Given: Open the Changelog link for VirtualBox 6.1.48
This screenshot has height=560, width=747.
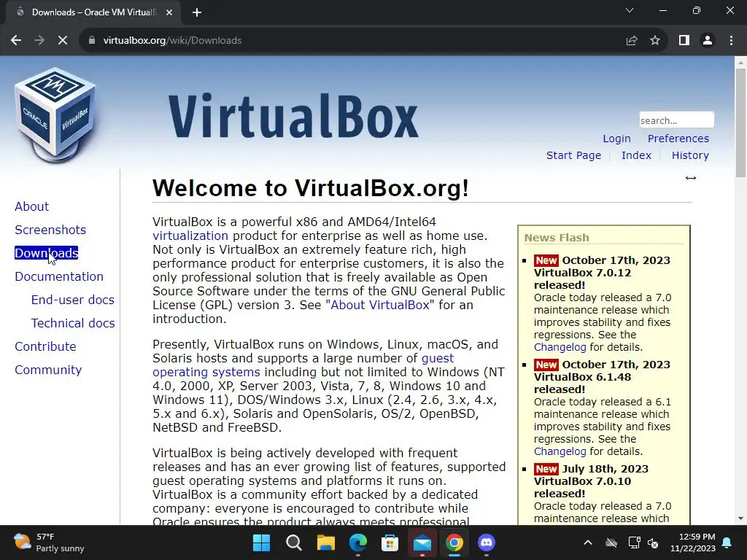Looking at the screenshot, I should (x=560, y=451).
